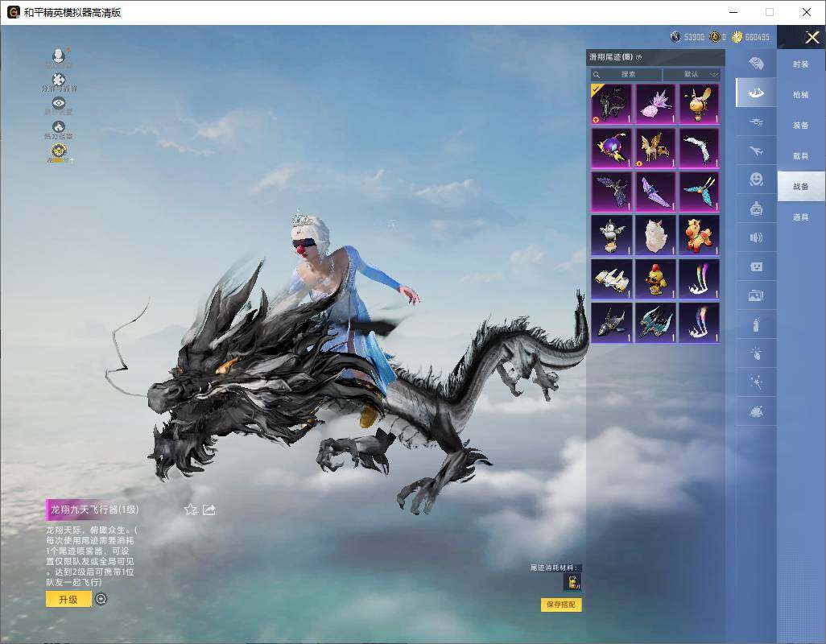Share the item with the share icon
This screenshot has width=826, height=644.
(x=209, y=510)
